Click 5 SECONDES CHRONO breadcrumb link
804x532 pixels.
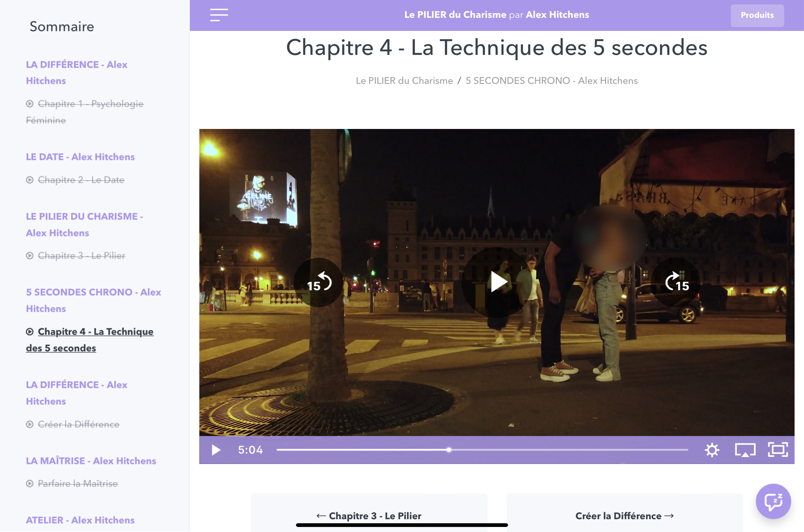tap(551, 81)
